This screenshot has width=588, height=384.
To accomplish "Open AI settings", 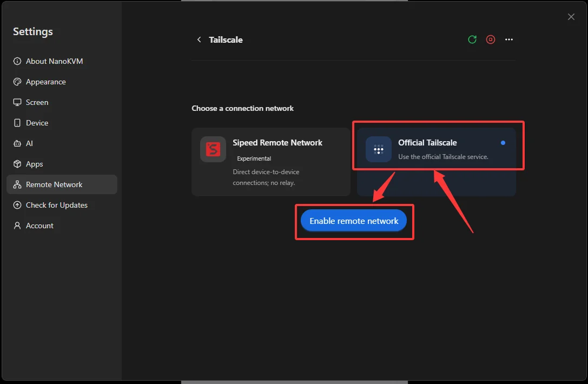I will (x=62, y=143).
